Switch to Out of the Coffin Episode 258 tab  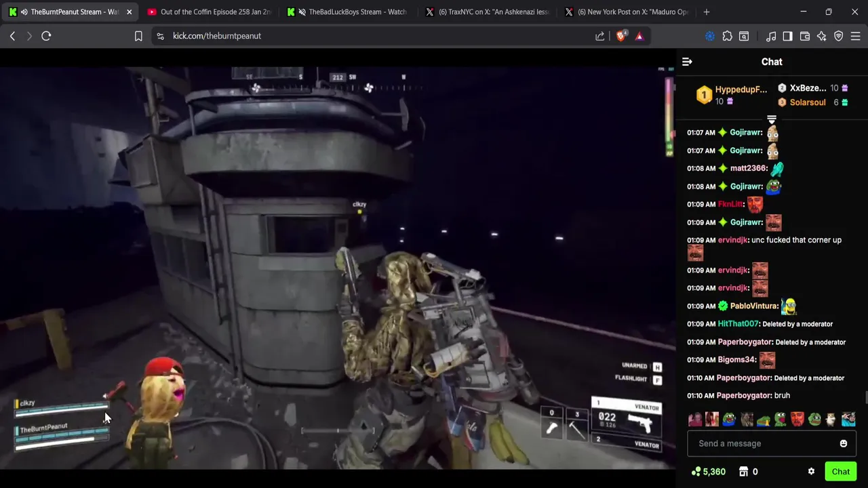click(210, 12)
